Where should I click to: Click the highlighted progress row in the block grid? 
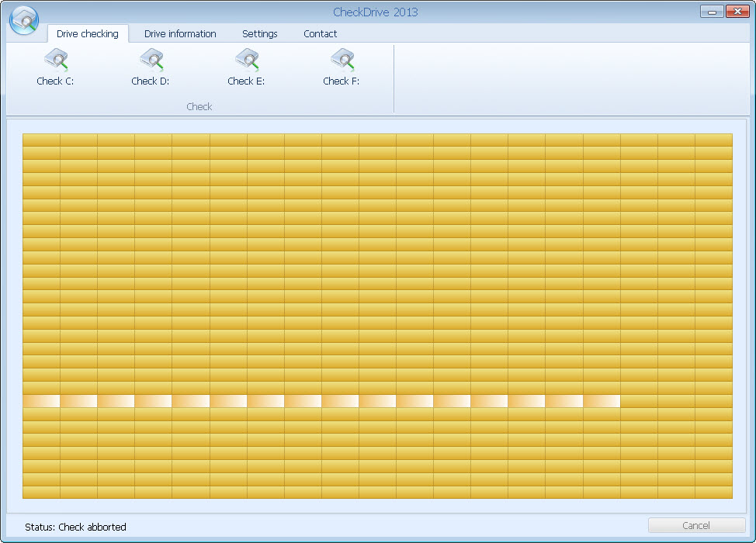(310, 400)
